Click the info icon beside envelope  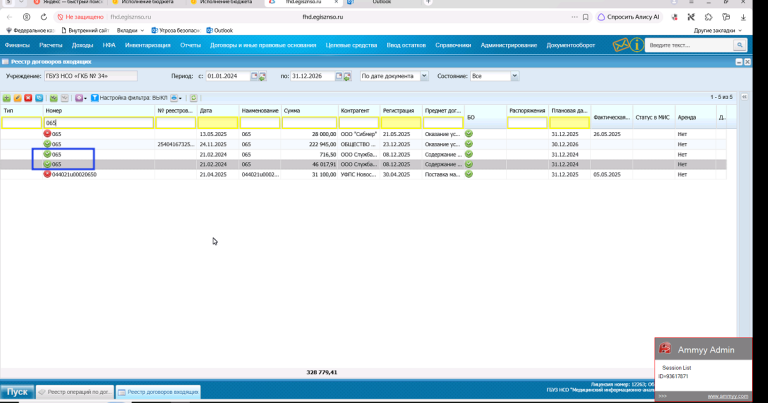(636, 45)
